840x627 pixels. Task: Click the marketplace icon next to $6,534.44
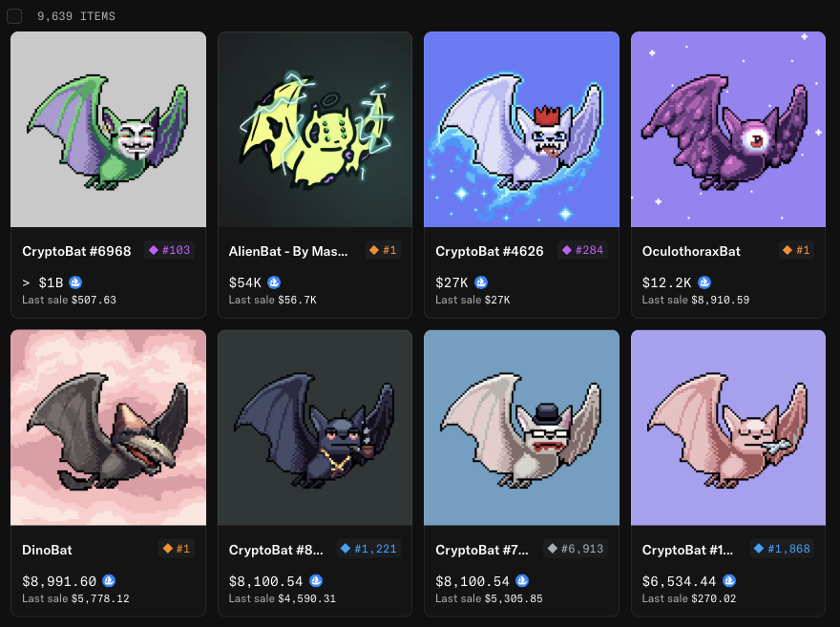click(x=729, y=580)
